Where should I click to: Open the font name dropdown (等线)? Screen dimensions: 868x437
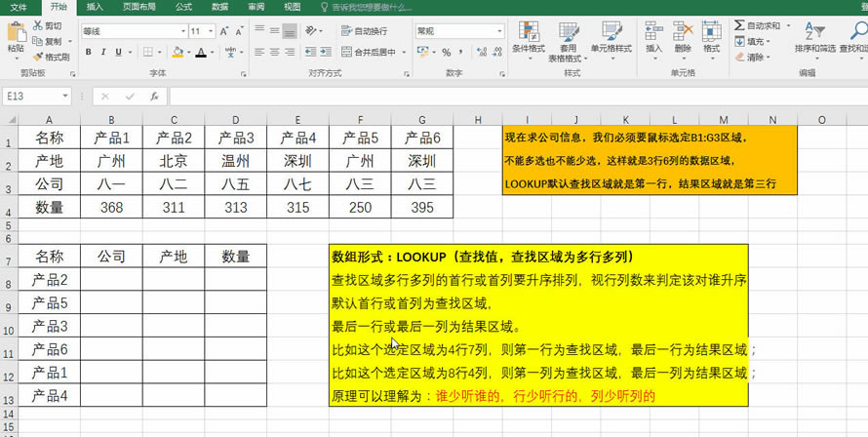[183, 31]
